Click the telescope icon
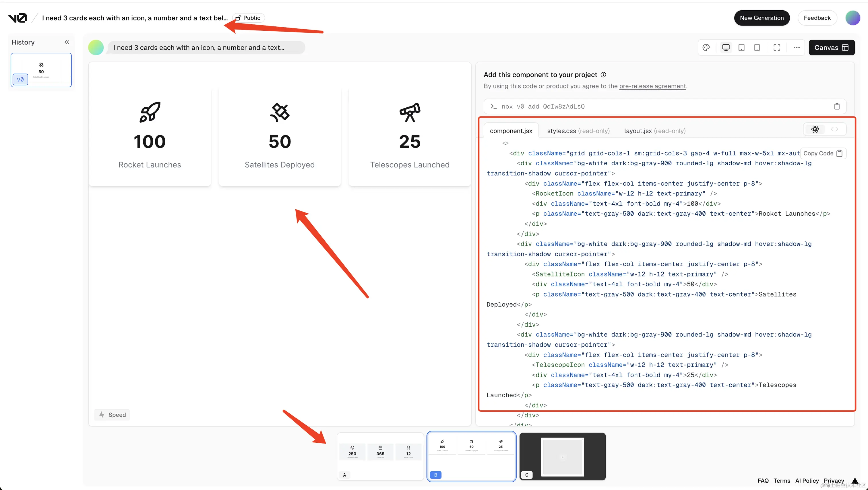 point(410,112)
